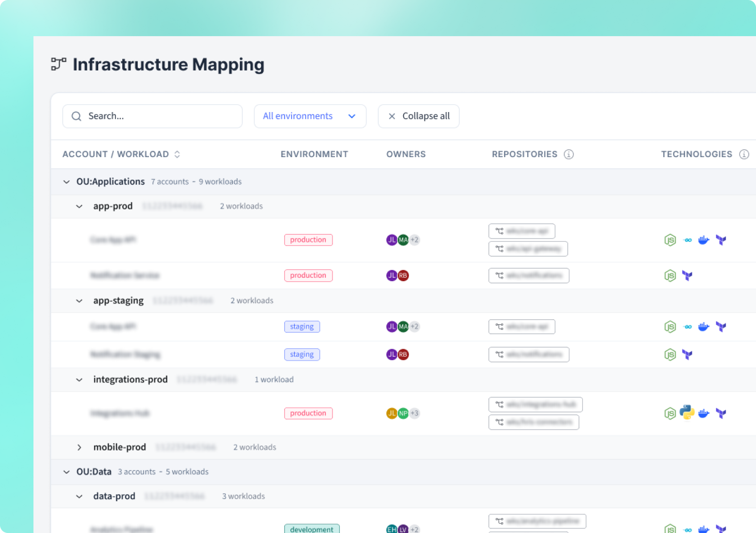Image resolution: width=756 pixels, height=533 pixels.
Task: Click the '3 accounts - 5 workloads' summary
Action: [x=163, y=472]
